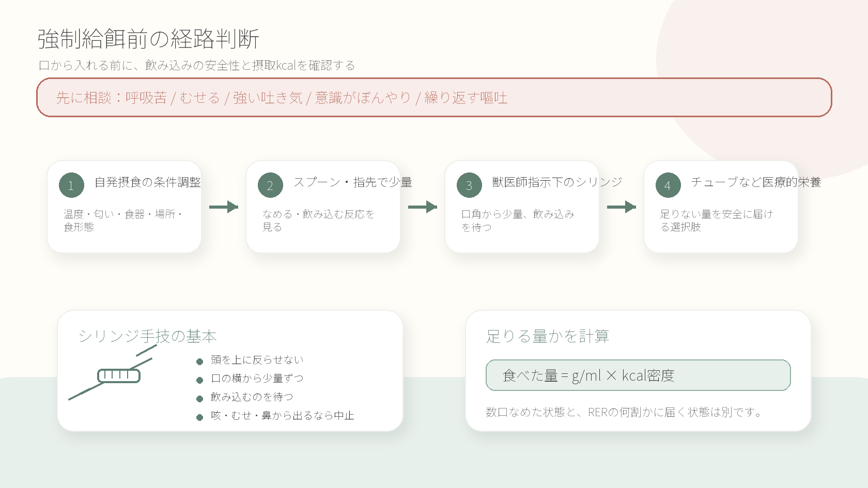The image size is (868, 488).
Task: Select the title 強制給餌前の経路判断
Action: click(149, 39)
